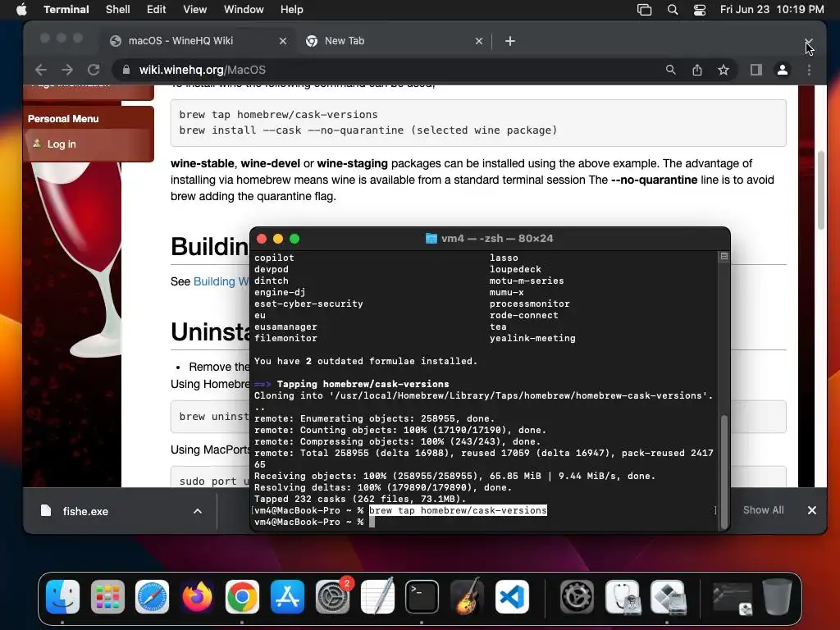The width and height of the screenshot is (840, 630).
Task: Open Chrome profile menu
Action: tap(782, 70)
